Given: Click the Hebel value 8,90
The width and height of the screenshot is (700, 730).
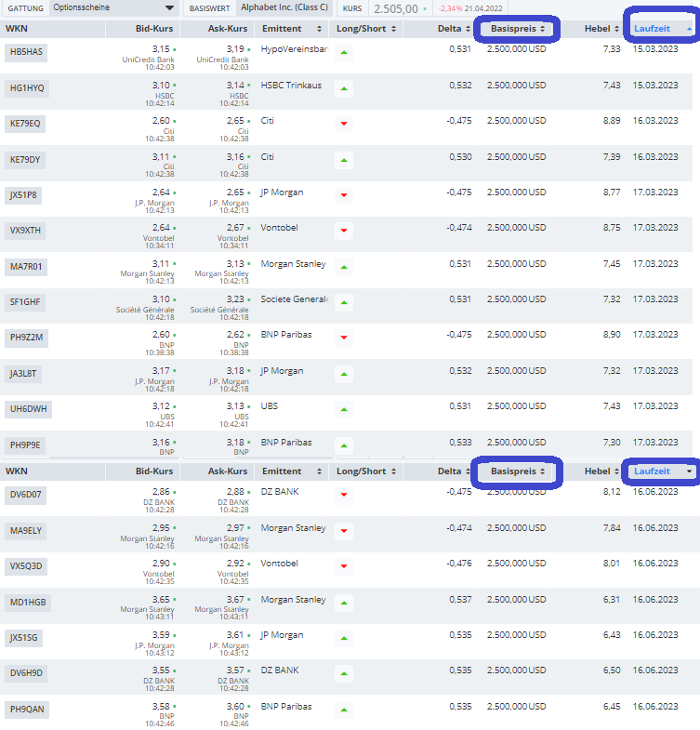Looking at the screenshot, I should (612, 335).
